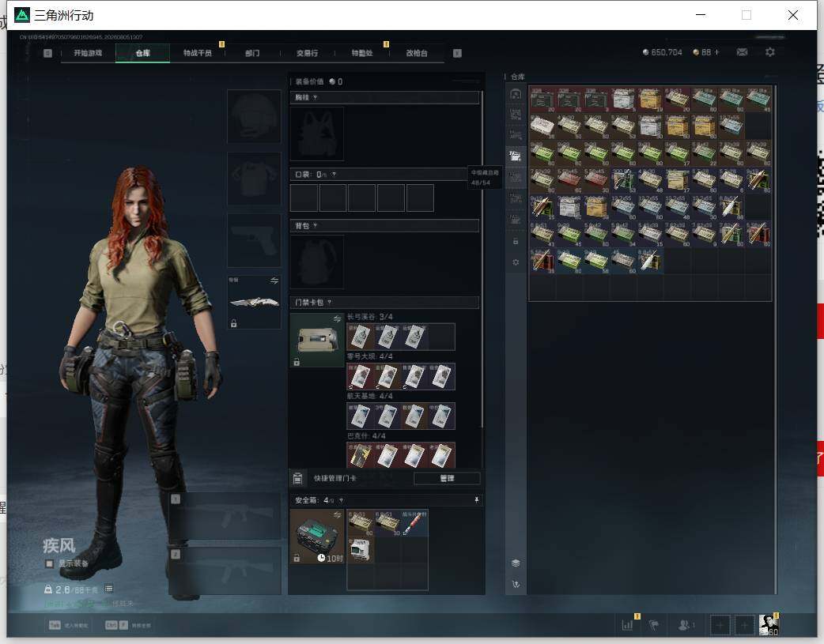This screenshot has height=644, width=824.
Task: Click the sort icon at warehouse sidebar bottom
Action: coord(516,584)
